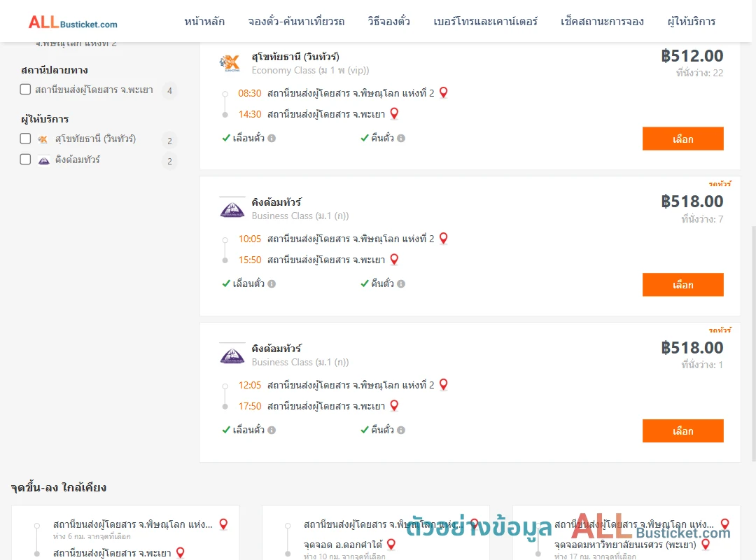
Task: Open map pin for จุดจอด อ.ดอกคำใต้
Action: click(391, 544)
